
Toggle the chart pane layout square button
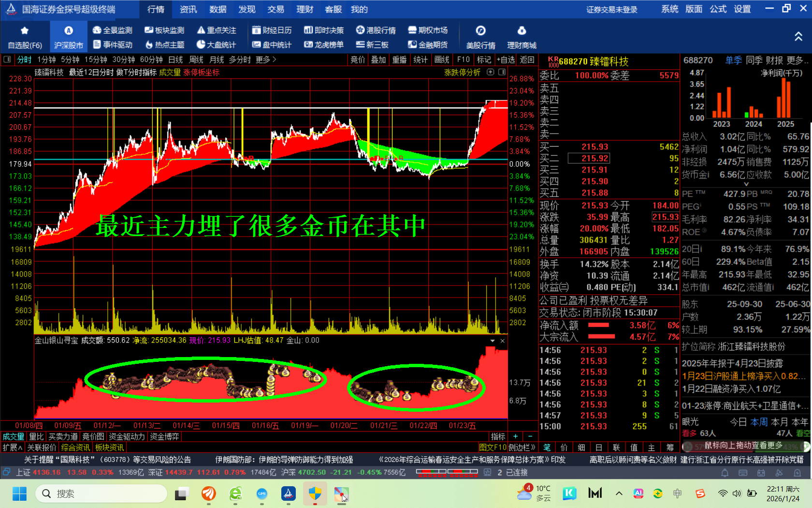(x=502, y=72)
